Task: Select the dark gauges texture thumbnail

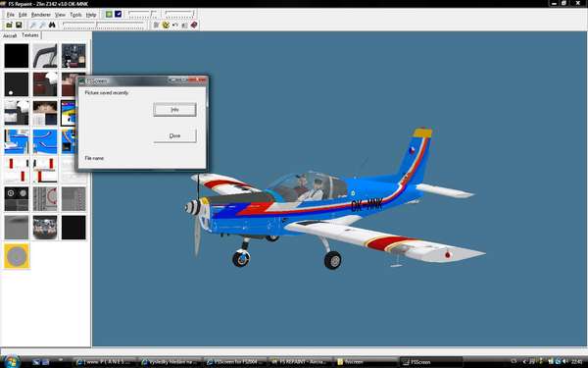Action: point(16,198)
